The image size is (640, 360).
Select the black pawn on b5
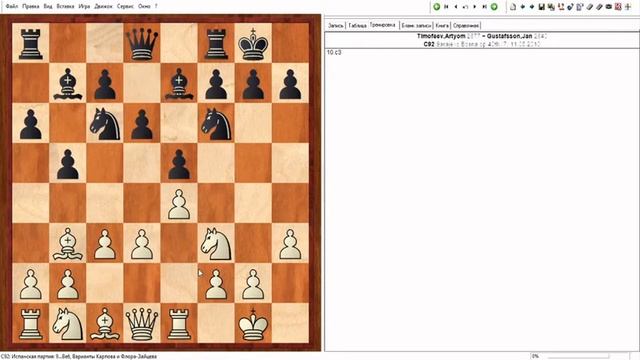[x=68, y=163]
